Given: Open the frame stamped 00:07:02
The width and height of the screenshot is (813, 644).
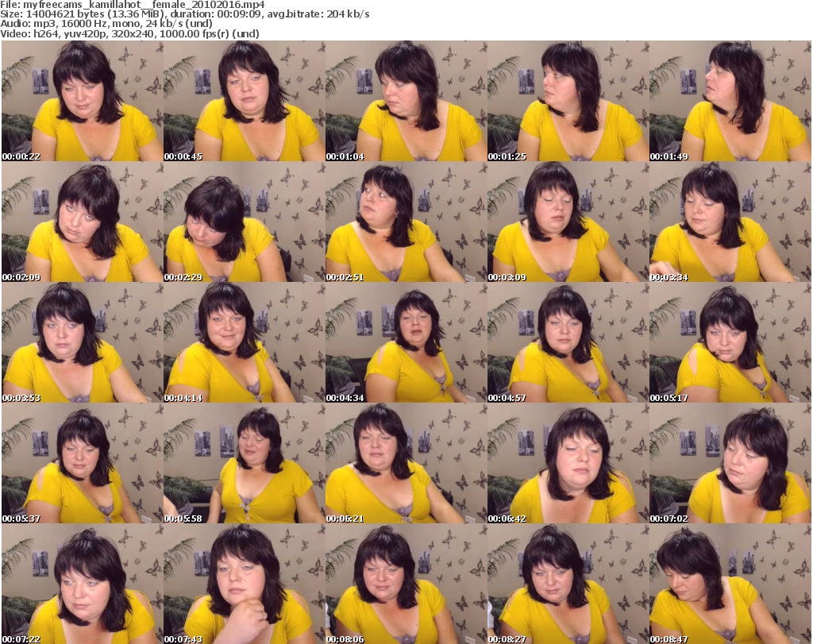Looking at the screenshot, I should (730, 463).
